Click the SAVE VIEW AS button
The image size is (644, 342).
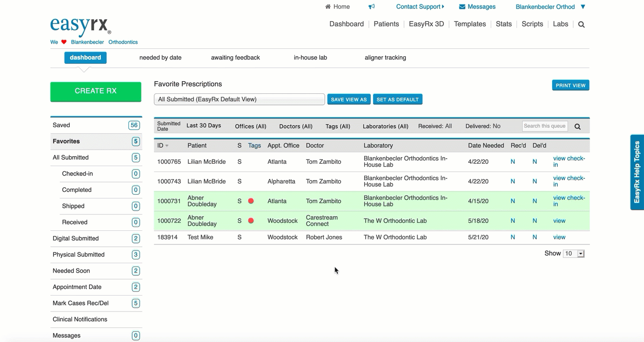349,99
